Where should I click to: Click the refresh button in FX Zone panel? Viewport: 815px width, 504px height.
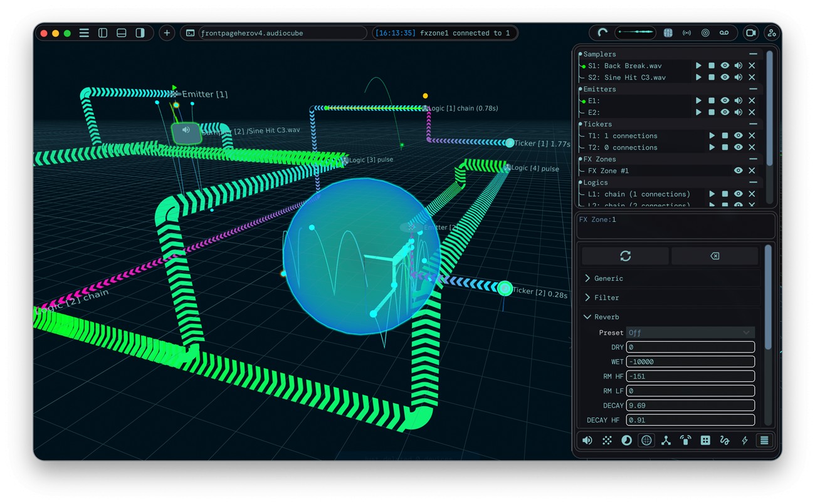click(x=625, y=256)
